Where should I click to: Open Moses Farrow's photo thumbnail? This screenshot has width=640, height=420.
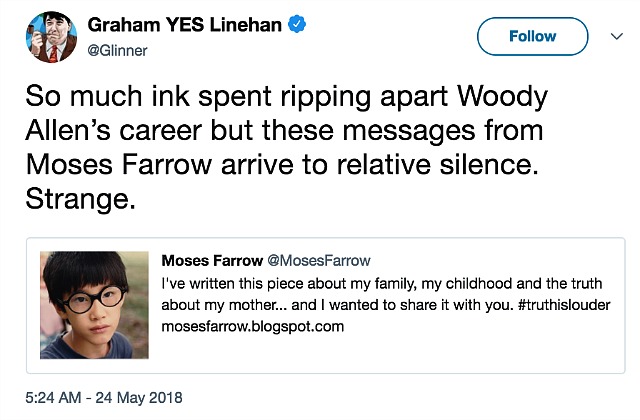point(94,305)
